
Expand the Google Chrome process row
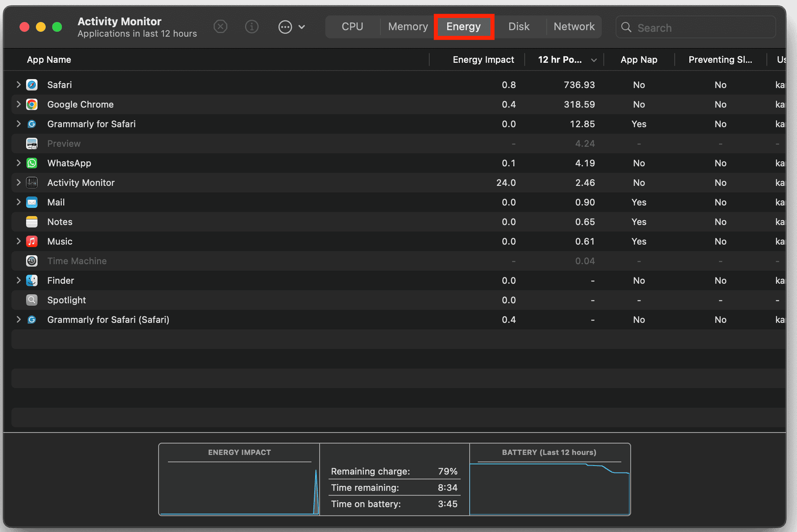tap(18, 104)
